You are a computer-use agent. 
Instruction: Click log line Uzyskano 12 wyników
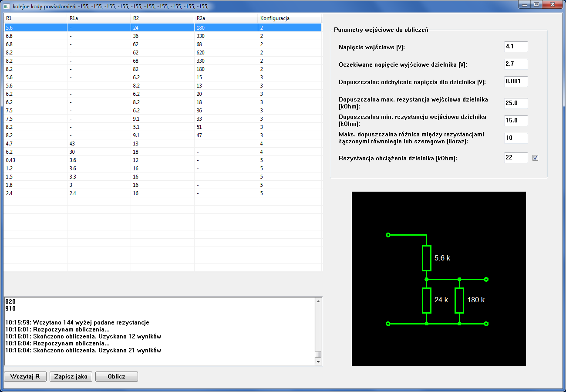(83, 336)
